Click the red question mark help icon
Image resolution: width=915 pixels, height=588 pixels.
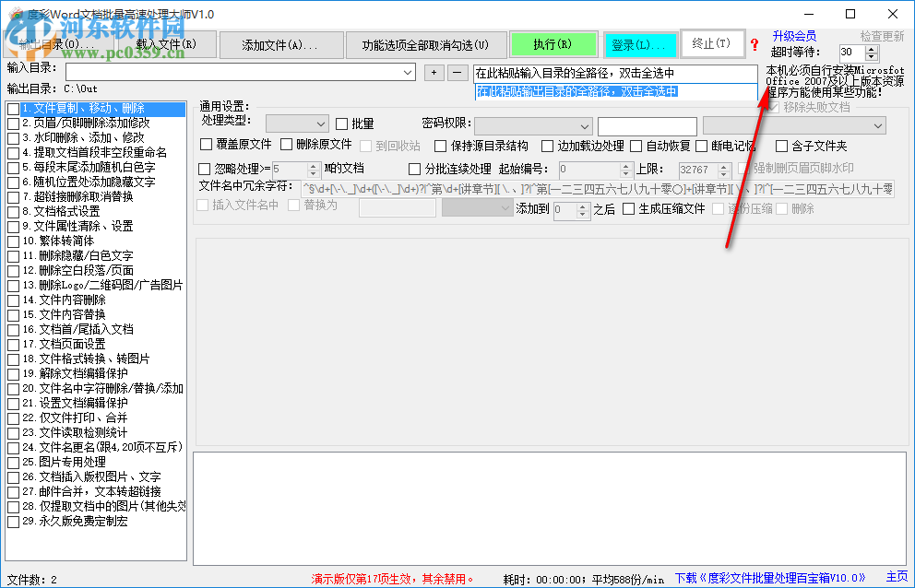[755, 44]
